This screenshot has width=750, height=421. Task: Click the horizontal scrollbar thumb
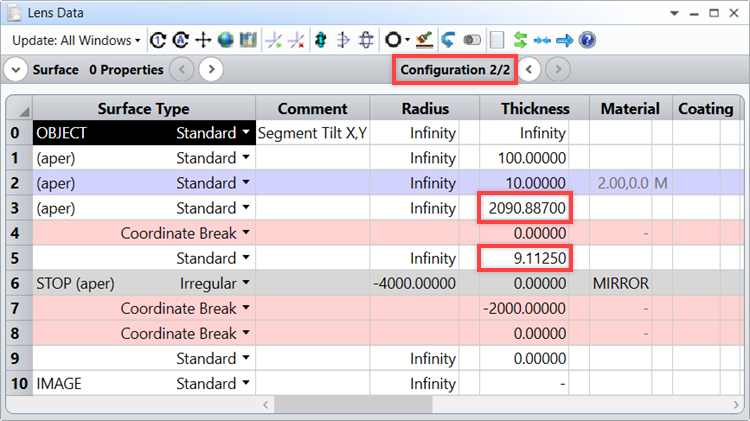(x=353, y=405)
